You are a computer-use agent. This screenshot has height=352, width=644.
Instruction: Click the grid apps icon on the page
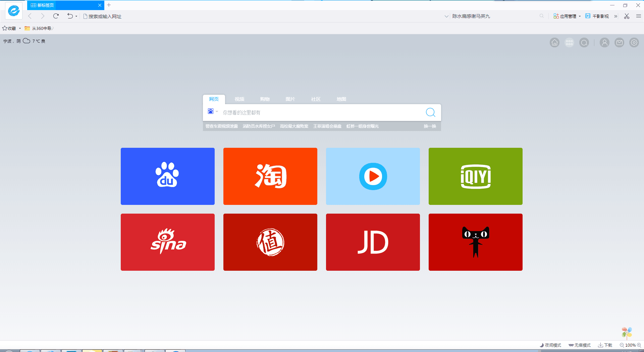pos(569,43)
